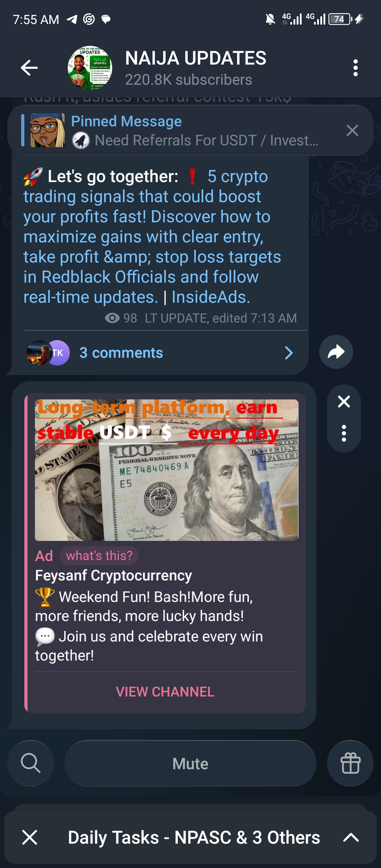Open the dollar bill ad image

[x=167, y=470]
